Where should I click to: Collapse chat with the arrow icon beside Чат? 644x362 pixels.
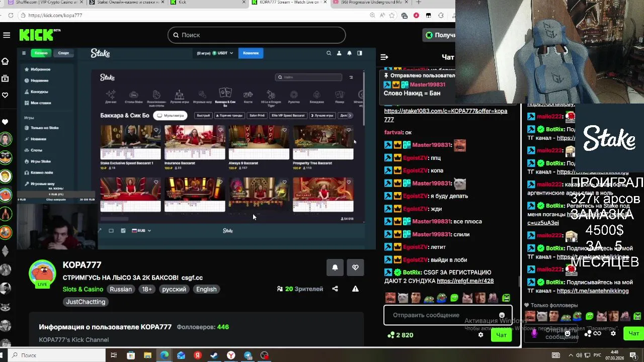[384, 57]
